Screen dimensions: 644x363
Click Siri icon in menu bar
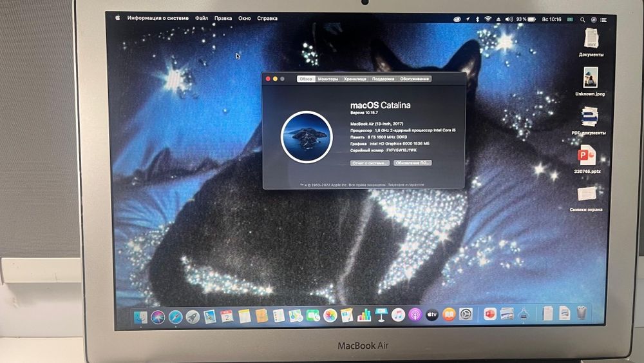point(594,20)
